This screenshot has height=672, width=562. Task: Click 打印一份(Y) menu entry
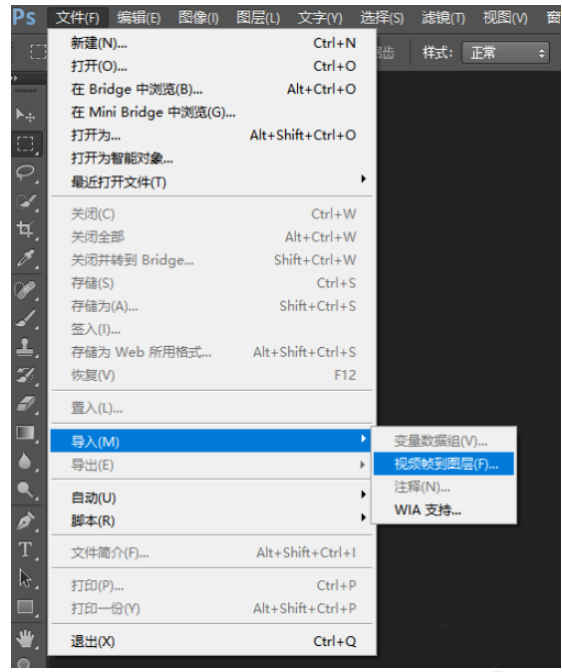point(211,609)
